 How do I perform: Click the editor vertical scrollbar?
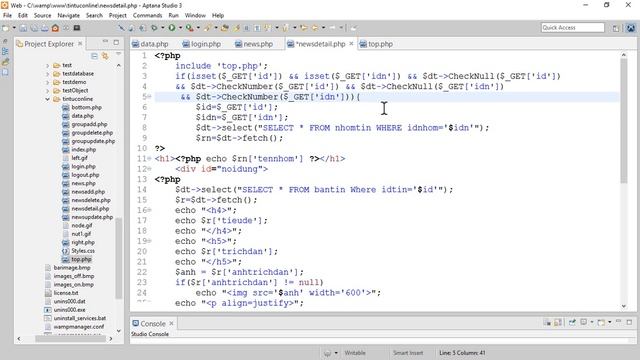point(624,120)
